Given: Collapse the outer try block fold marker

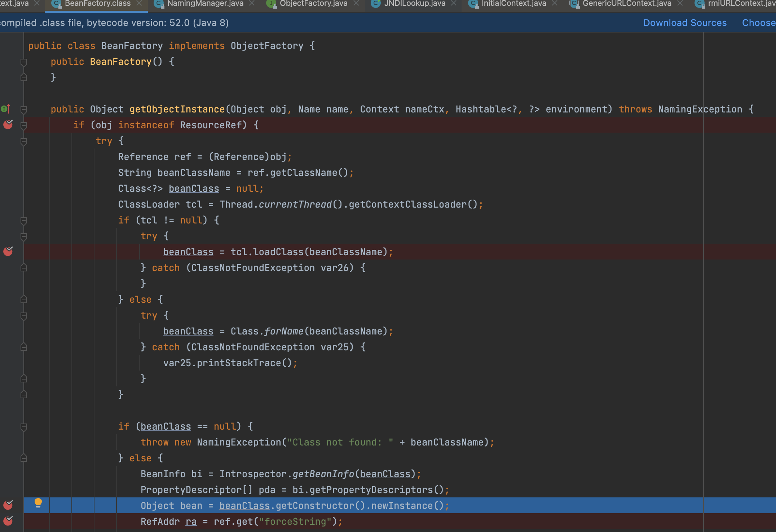Looking at the screenshot, I should click(24, 141).
